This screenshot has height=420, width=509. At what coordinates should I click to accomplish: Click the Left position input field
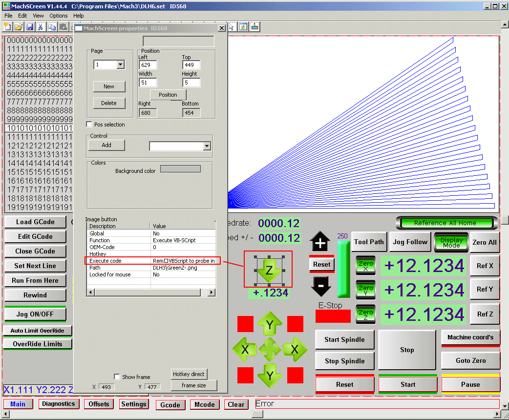148,65
